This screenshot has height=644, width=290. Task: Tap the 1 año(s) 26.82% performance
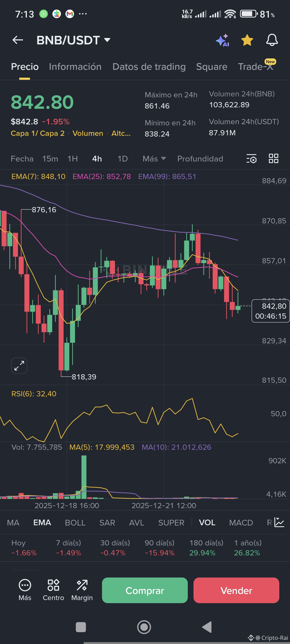248,548
